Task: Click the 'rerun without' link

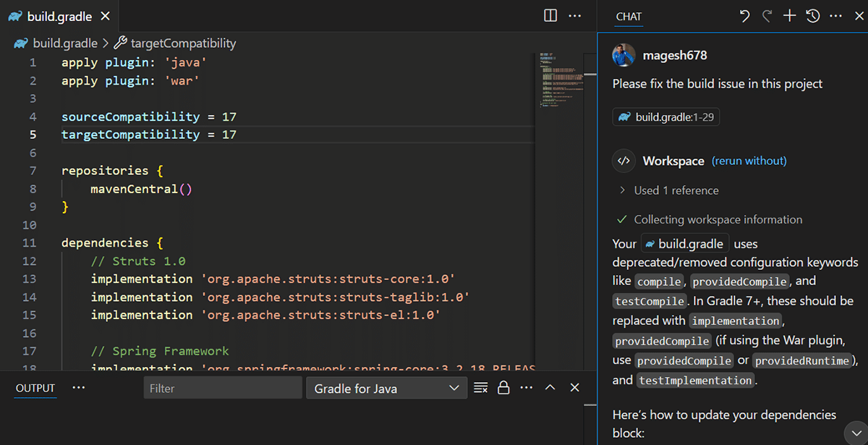Action: tap(749, 161)
